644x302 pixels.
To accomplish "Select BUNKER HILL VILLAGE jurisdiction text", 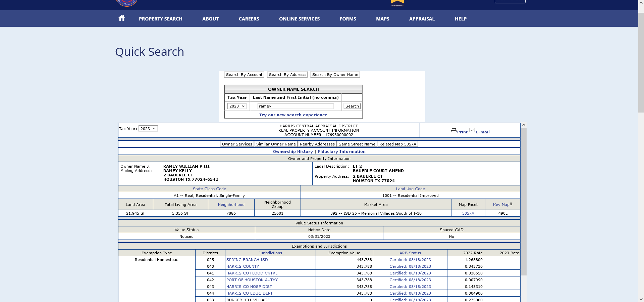I will tap(248, 300).
